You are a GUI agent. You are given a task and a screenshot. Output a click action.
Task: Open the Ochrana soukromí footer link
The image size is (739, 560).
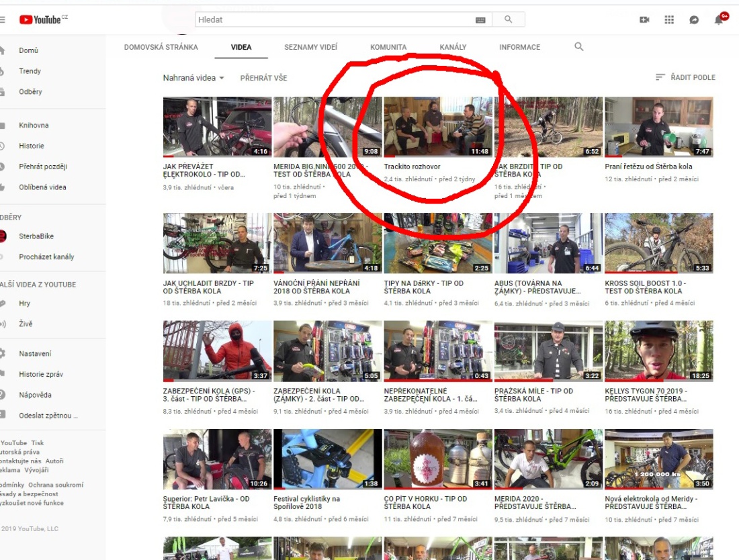[x=56, y=485]
